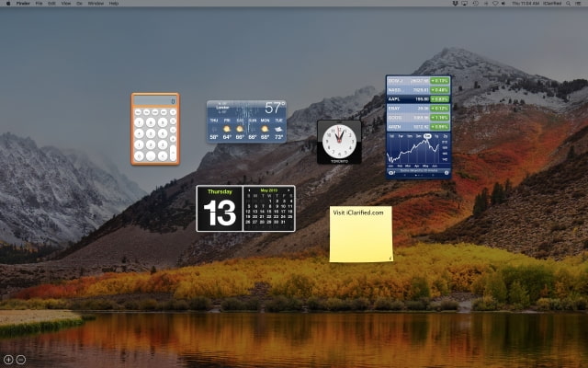
Task: Click the stock price chart graph
Action: [x=418, y=152]
